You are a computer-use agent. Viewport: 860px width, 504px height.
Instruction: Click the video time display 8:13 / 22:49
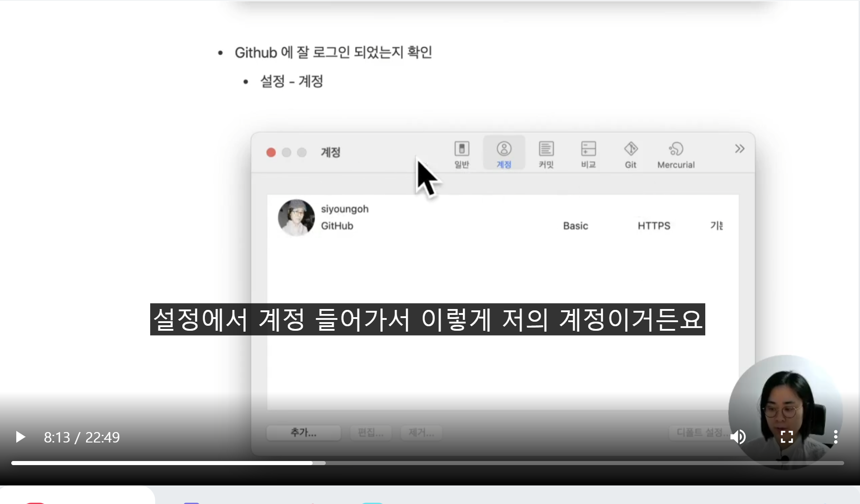point(82,437)
